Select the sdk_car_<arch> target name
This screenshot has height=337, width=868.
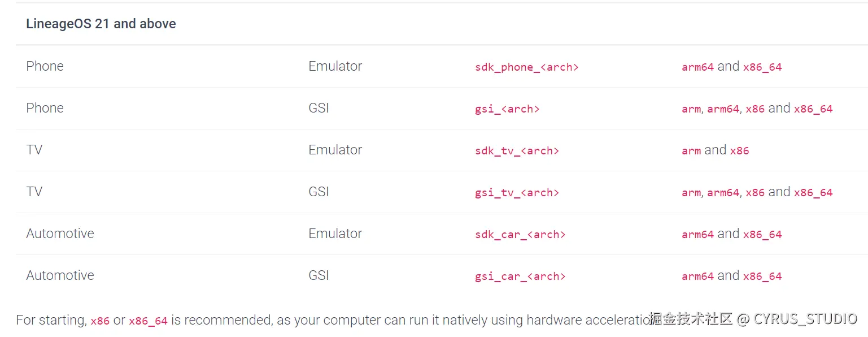(520, 235)
